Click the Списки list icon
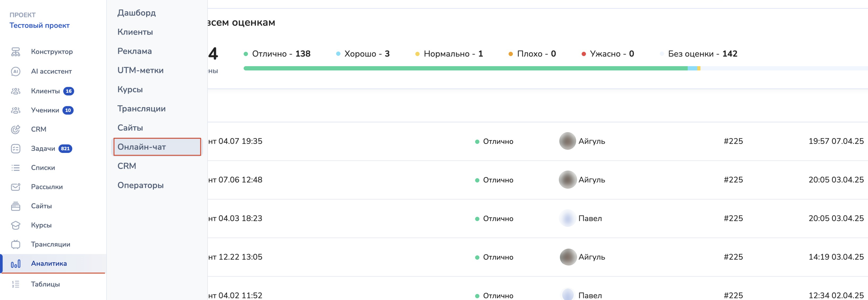Screen dimensions: 868x300 (15, 168)
